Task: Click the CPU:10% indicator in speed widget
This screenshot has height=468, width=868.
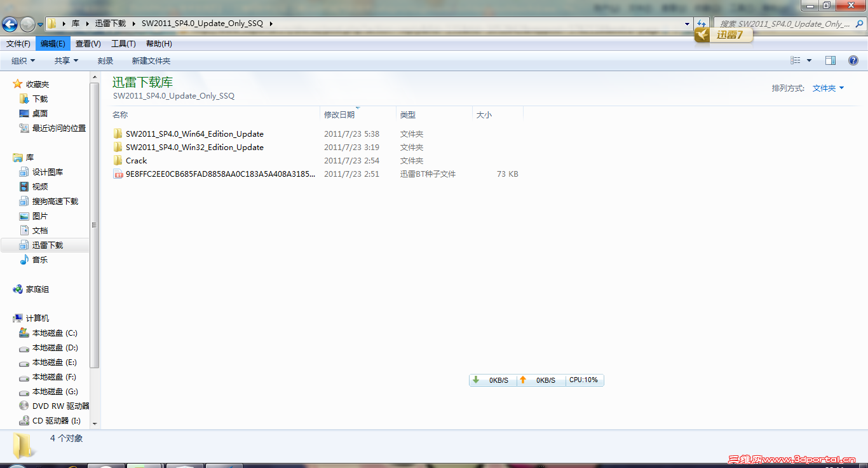Action: (x=583, y=380)
